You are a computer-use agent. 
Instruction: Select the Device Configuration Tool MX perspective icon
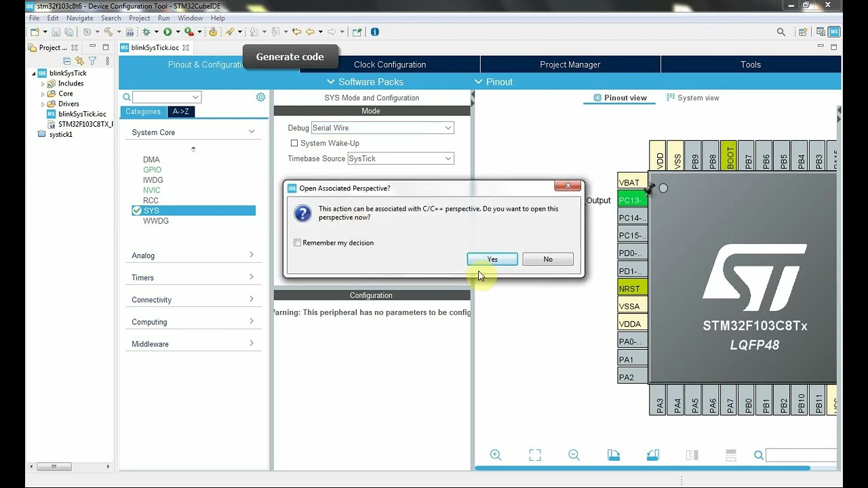tap(834, 32)
